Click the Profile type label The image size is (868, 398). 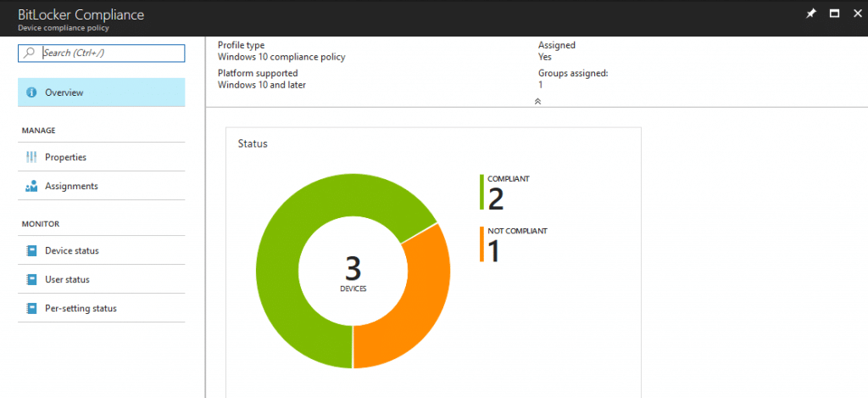[x=241, y=45]
